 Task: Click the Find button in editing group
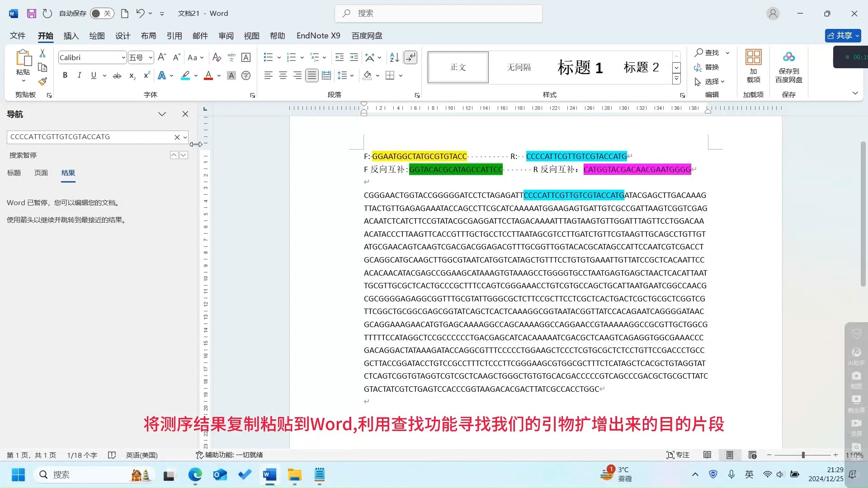707,52
